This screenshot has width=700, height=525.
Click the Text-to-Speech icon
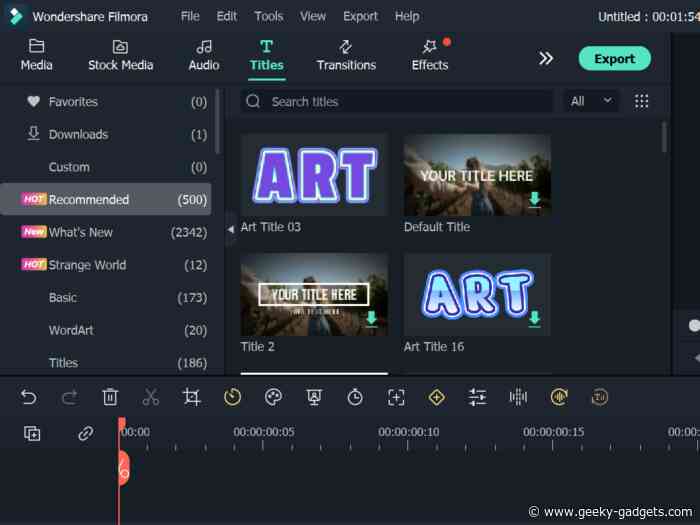point(600,396)
